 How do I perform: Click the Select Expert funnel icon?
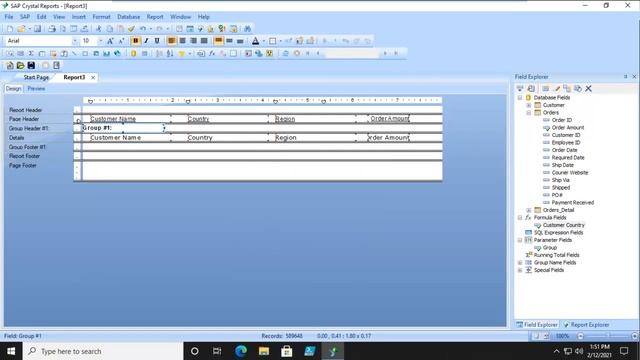(182, 53)
